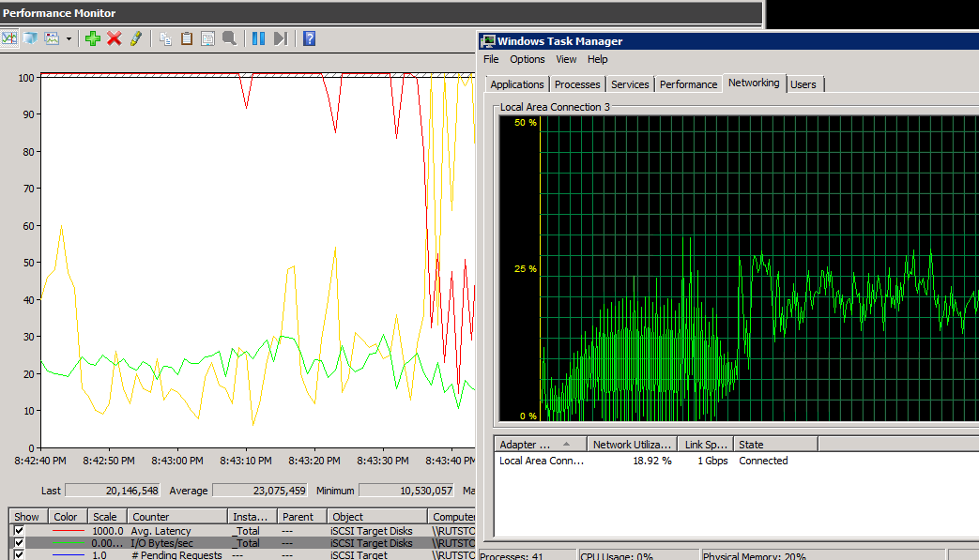Viewport: 979px width, 560px height.
Task: Uncheck Show for Avg. Latency counter
Action: (x=19, y=531)
